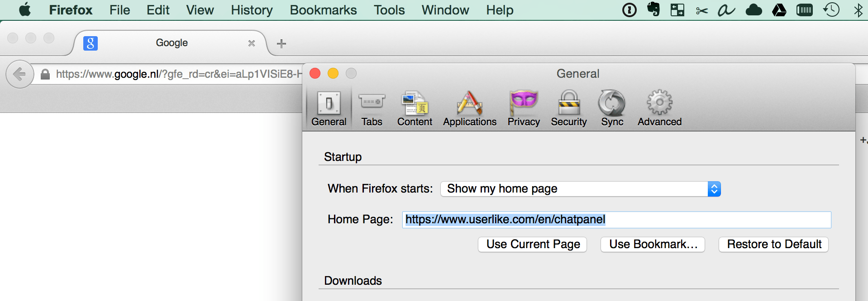The height and width of the screenshot is (301, 868).
Task: Click the Restore to Default button
Action: pyautogui.click(x=774, y=245)
